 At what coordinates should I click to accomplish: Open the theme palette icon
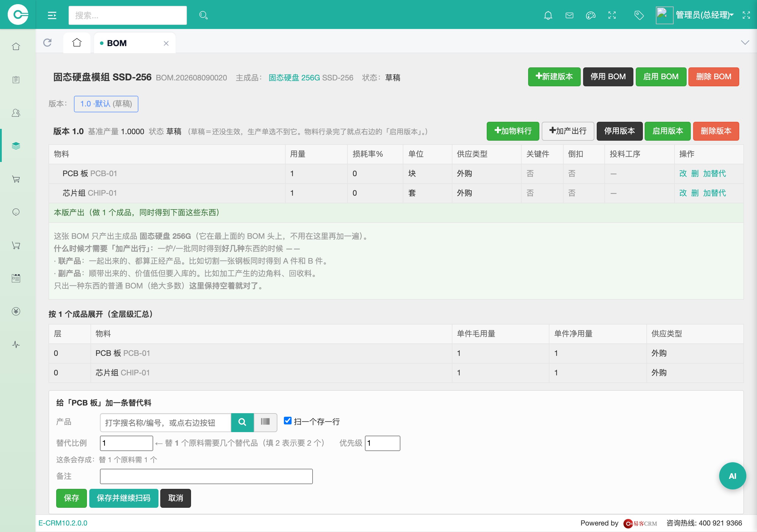[x=591, y=15]
